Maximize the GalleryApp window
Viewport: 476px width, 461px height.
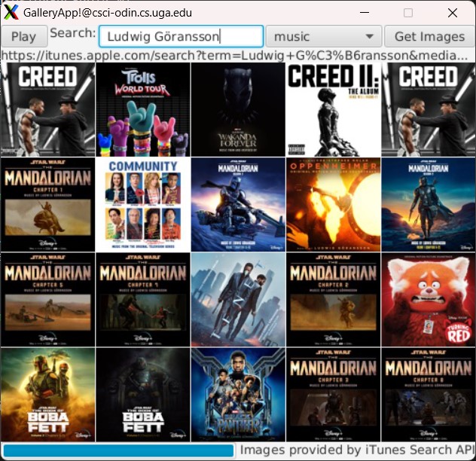[408, 13]
